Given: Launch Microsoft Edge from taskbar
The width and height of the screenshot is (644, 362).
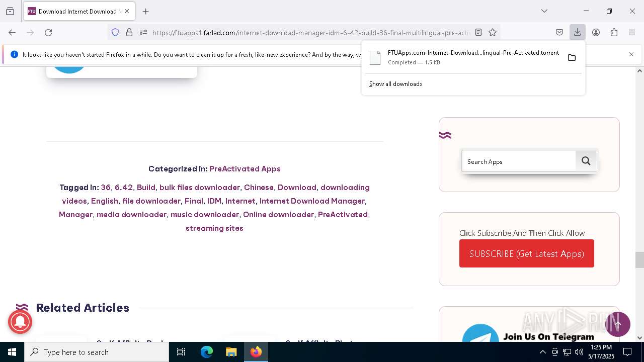Looking at the screenshot, I should point(207,352).
